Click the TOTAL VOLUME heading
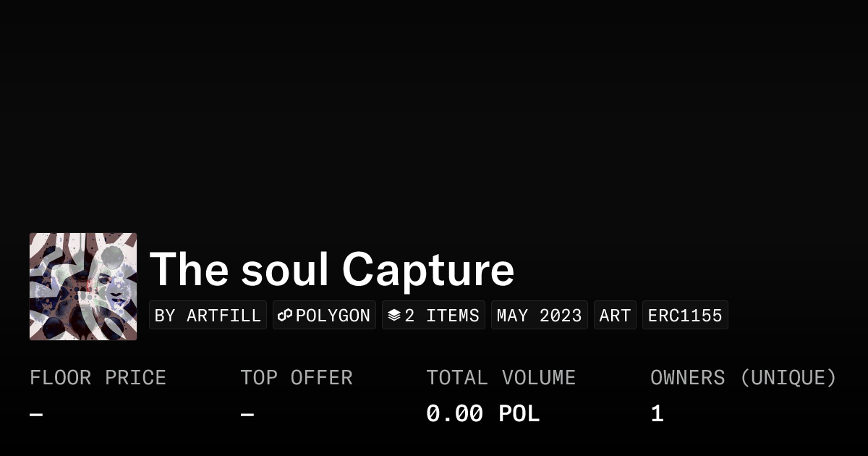This screenshot has height=456, width=868. (x=501, y=378)
